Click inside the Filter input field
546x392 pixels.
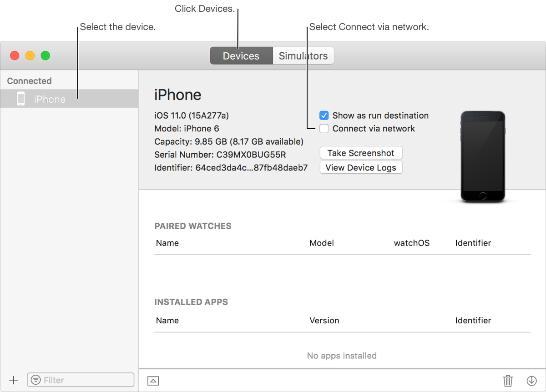[x=81, y=379]
